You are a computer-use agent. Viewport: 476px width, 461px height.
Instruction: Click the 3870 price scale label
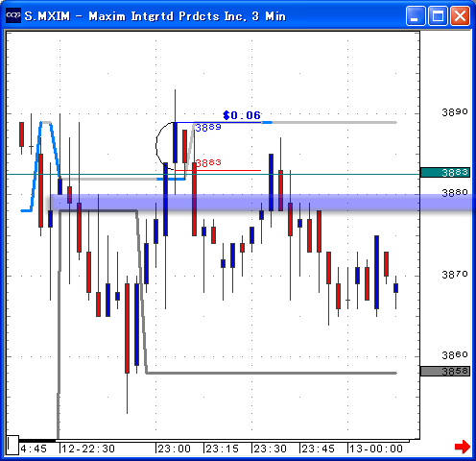[455, 275]
